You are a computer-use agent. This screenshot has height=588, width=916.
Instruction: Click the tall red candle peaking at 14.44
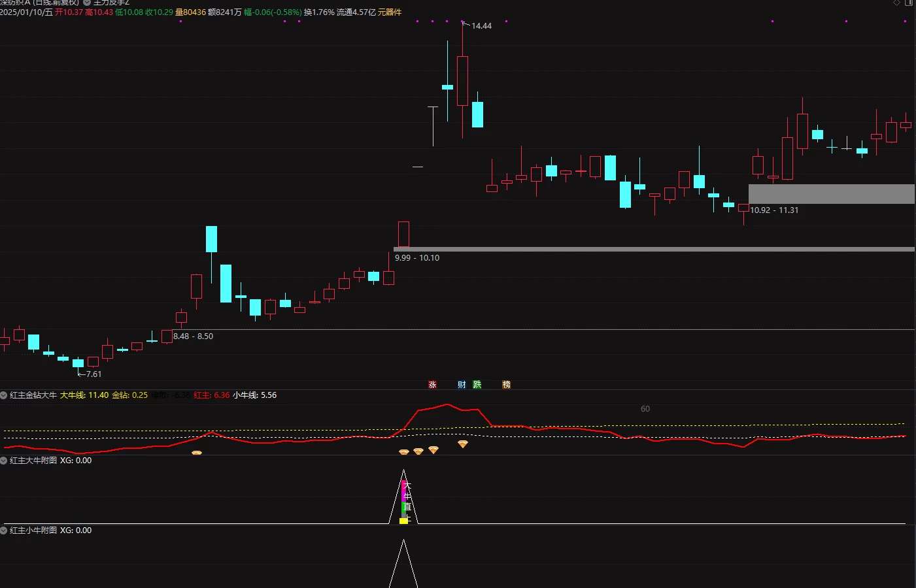pos(462,80)
